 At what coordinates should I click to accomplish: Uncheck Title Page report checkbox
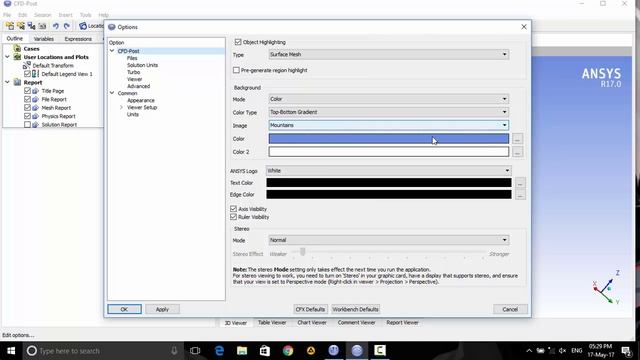(x=27, y=91)
